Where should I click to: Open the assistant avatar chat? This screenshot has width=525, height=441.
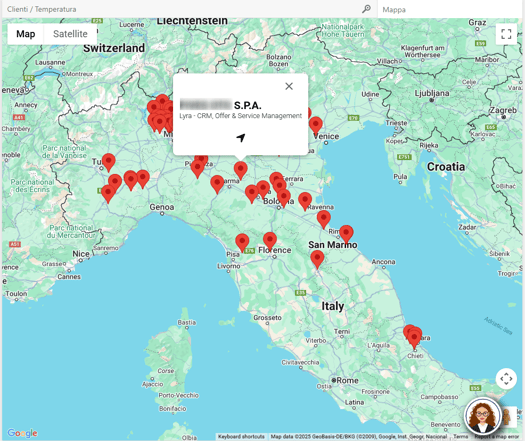tap(482, 416)
